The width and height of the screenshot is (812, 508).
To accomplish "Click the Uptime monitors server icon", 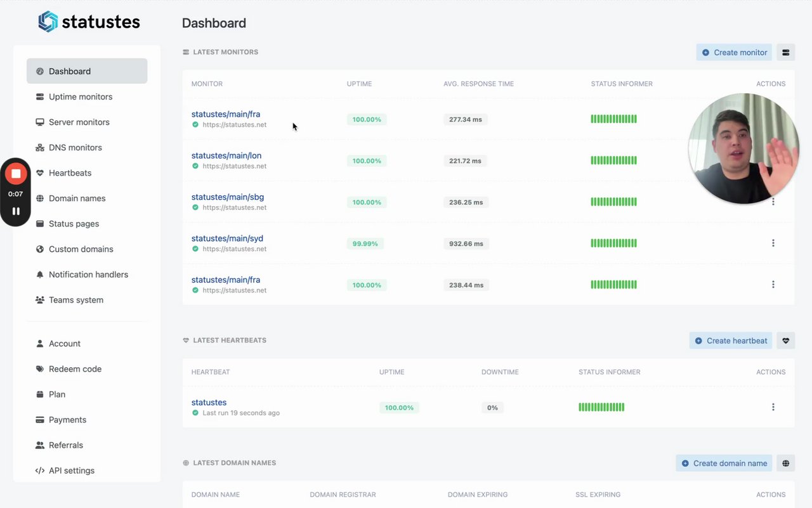I will (40, 96).
